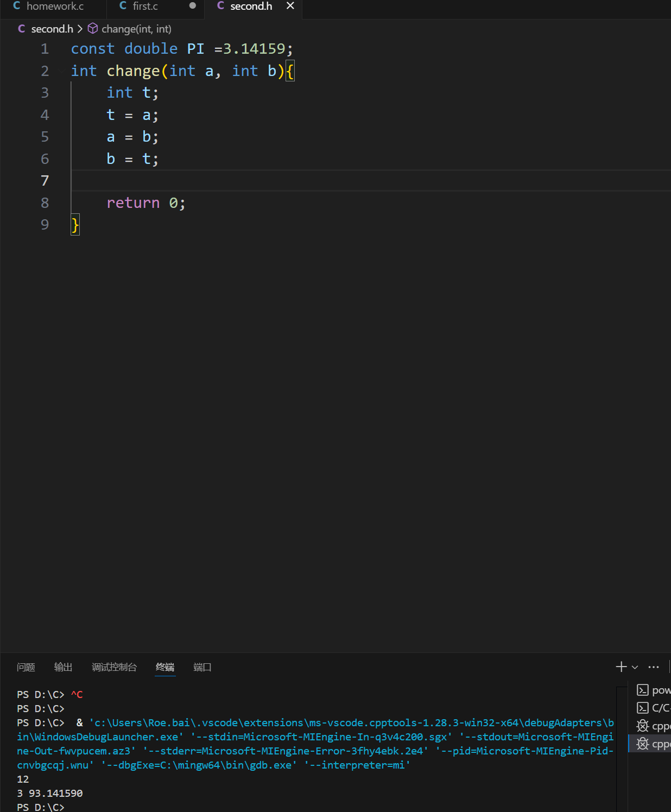Click the closing brace on line 9

pos(75,225)
